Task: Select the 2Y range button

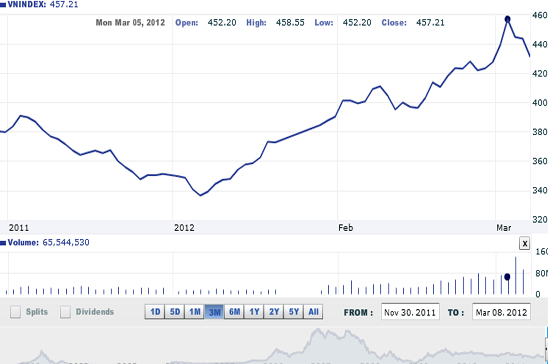Action: [x=274, y=312]
